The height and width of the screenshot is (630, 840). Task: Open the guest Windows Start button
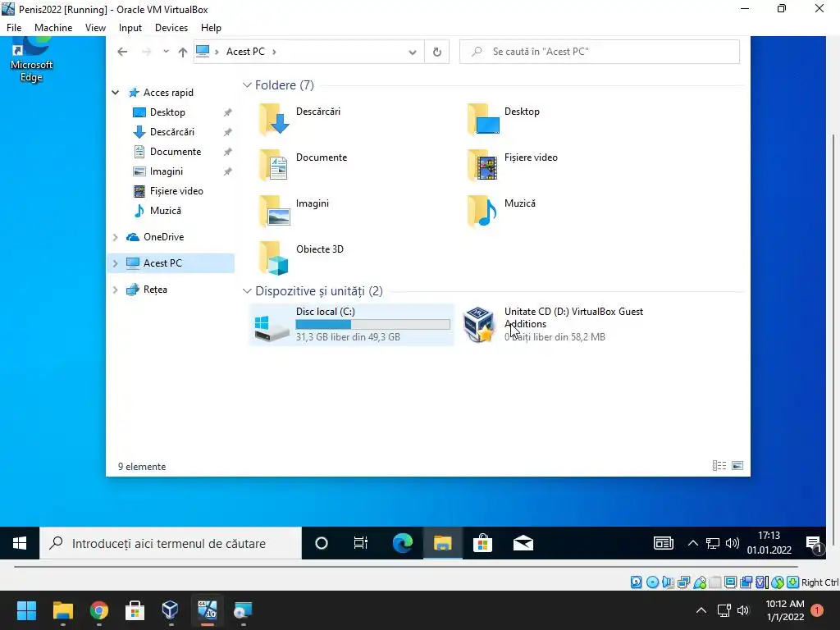[x=20, y=543]
